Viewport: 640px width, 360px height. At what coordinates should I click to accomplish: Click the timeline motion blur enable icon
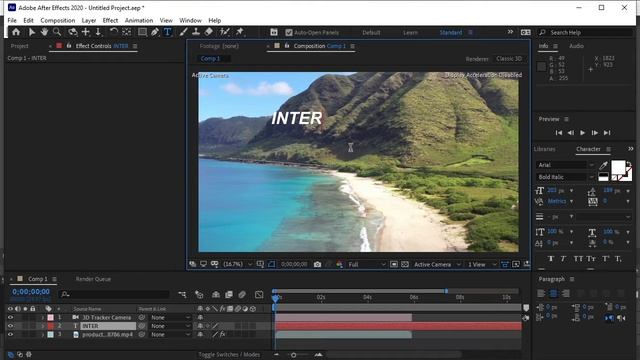pyautogui.click(x=242, y=294)
